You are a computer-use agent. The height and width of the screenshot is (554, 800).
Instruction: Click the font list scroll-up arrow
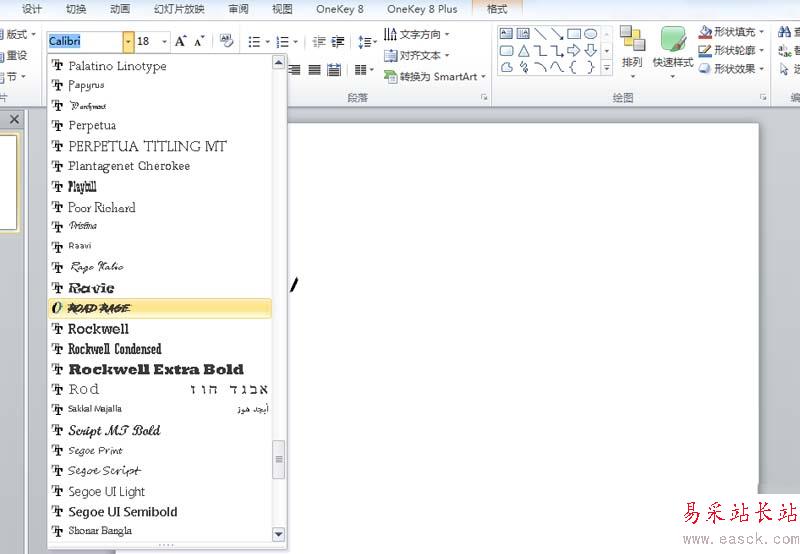279,63
